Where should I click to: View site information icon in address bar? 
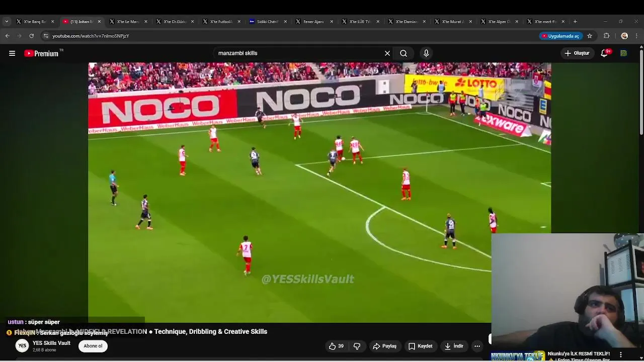(46, 36)
